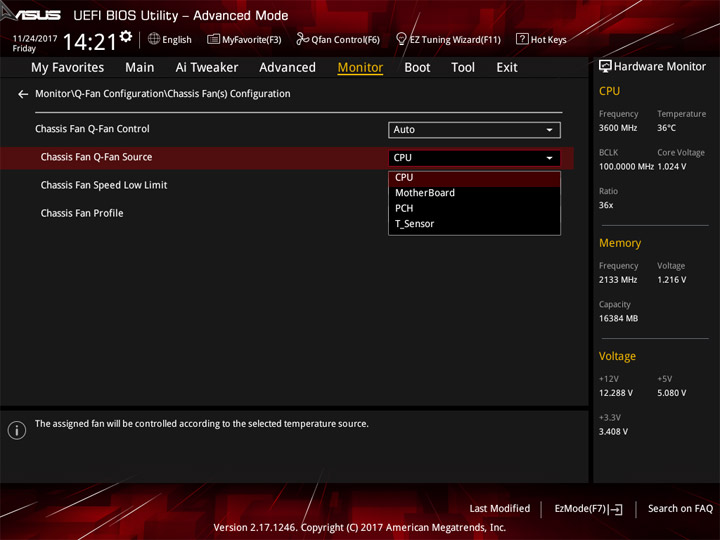Click the 12.288 V reading

click(x=616, y=393)
